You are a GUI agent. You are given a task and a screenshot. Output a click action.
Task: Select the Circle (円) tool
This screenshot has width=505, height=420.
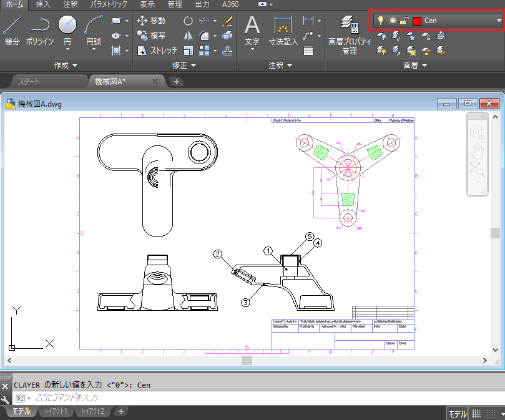67,25
